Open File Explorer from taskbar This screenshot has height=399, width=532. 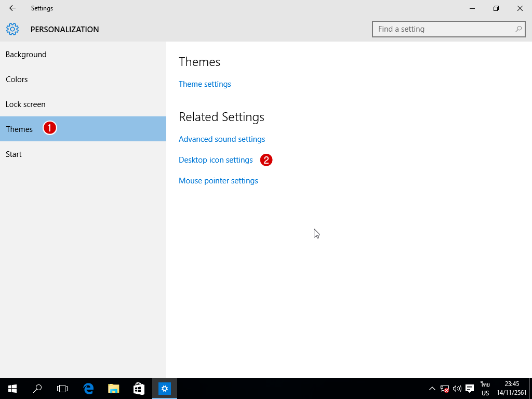coord(113,388)
